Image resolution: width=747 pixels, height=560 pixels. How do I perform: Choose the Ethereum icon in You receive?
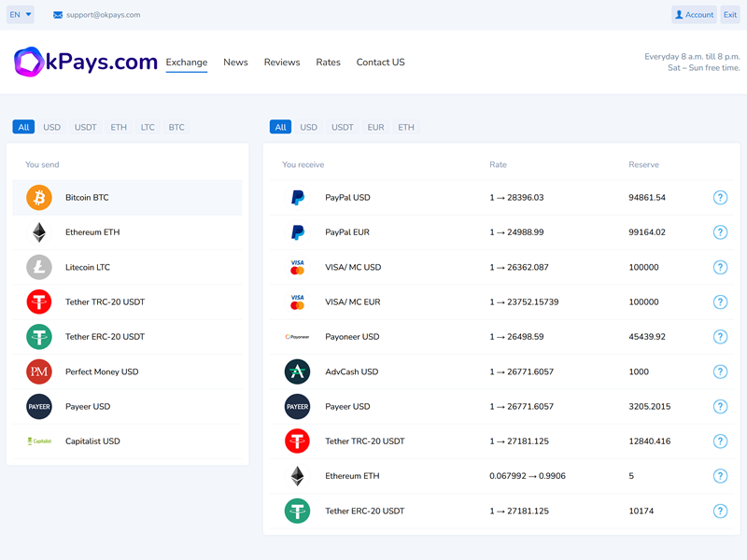tap(297, 476)
